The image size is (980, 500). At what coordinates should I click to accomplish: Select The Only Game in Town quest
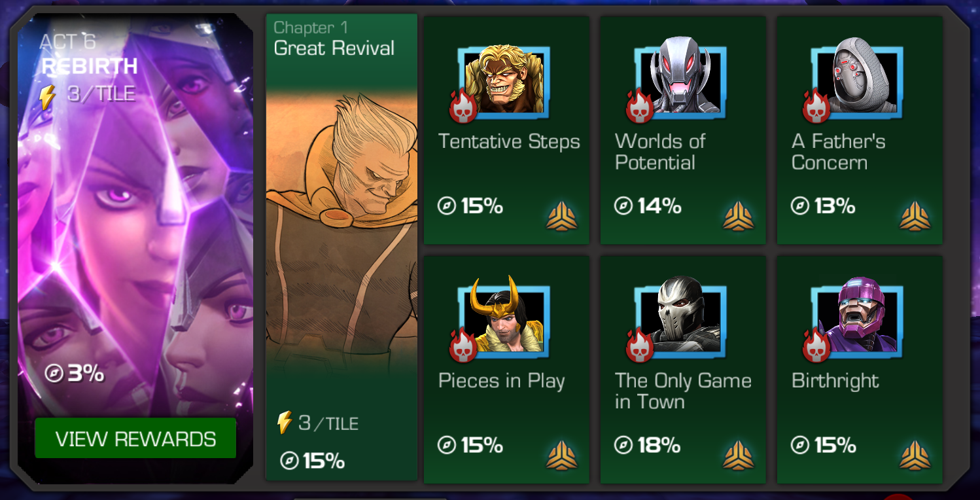click(x=683, y=369)
